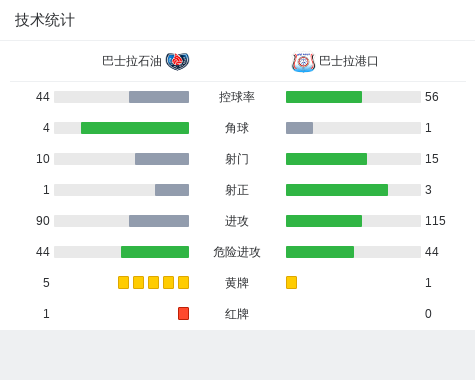This screenshot has width=475, height=380.
Task: Click the 进攻 green bar showing 115
Action: tap(324, 221)
